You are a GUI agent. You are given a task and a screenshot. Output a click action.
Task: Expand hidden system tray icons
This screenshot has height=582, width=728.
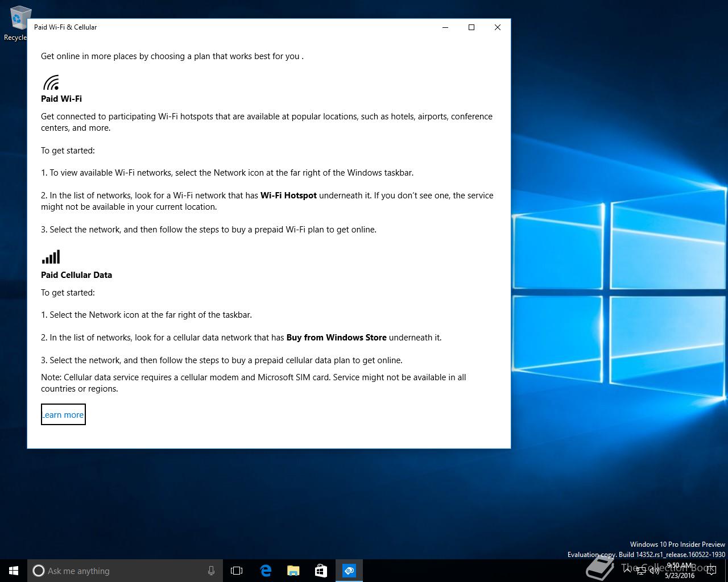627,571
